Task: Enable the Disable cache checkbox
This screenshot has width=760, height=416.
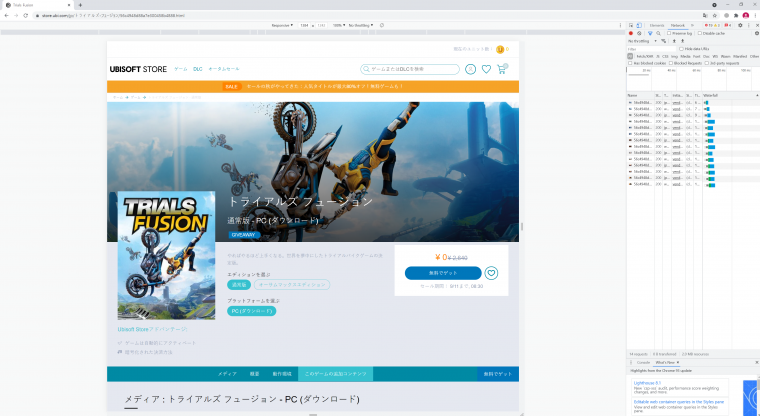Action: (x=699, y=33)
